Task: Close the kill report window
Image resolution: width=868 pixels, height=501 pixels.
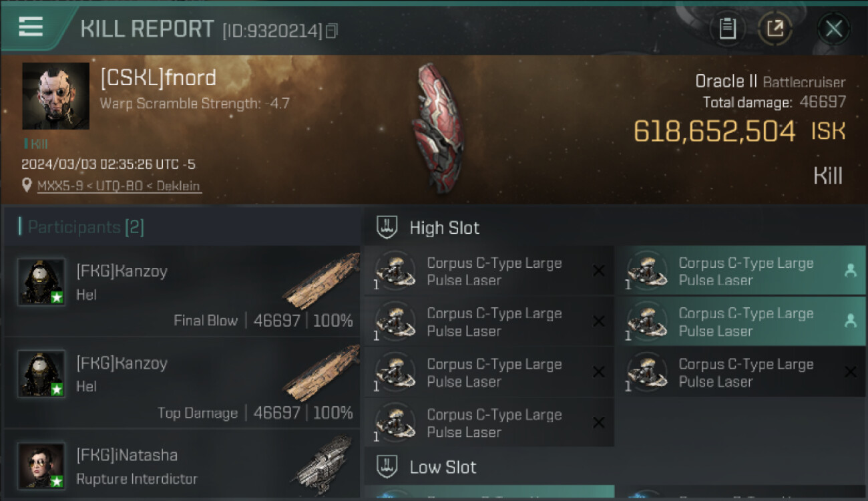Action: [x=833, y=29]
